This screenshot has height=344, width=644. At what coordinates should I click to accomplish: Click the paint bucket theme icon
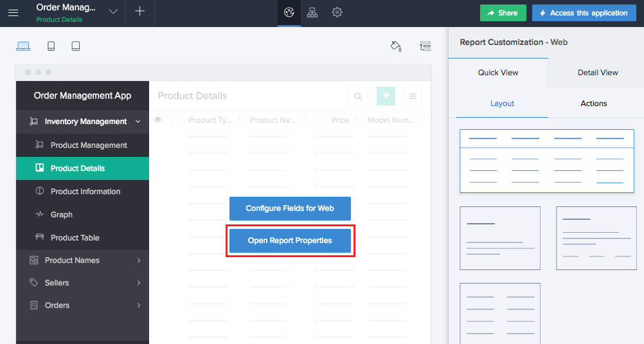pyautogui.click(x=396, y=46)
